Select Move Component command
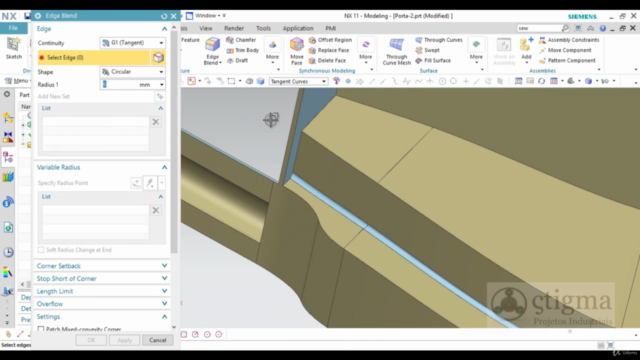This screenshot has width=640, height=360. click(565, 50)
